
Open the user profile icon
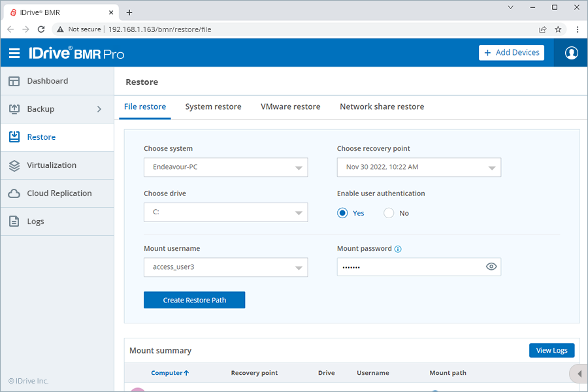570,52
